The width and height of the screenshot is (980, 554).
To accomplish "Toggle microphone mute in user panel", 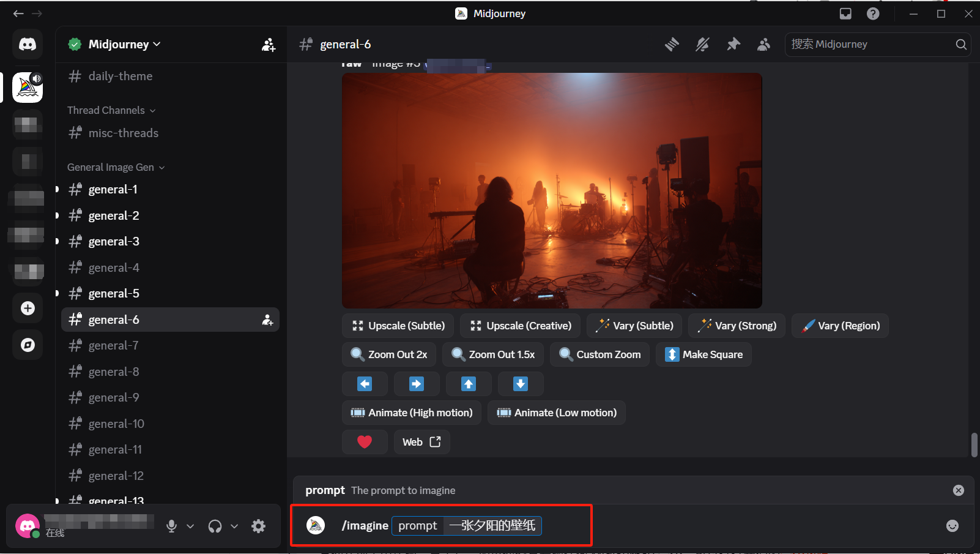I will [172, 526].
